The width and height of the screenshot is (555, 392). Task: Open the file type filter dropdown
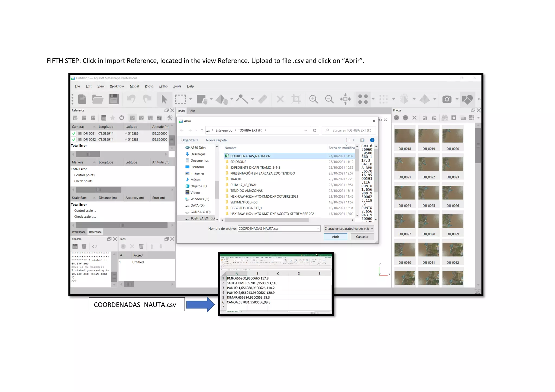(349, 228)
